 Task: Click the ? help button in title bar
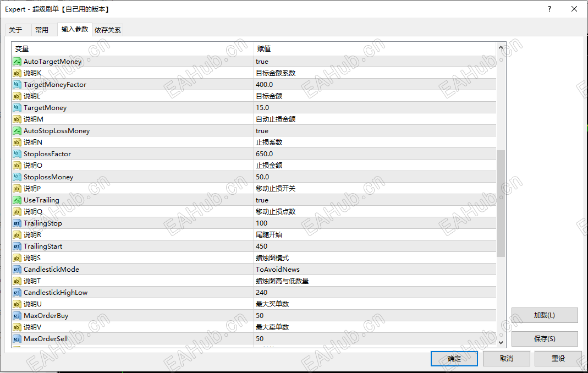click(x=549, y=9)
